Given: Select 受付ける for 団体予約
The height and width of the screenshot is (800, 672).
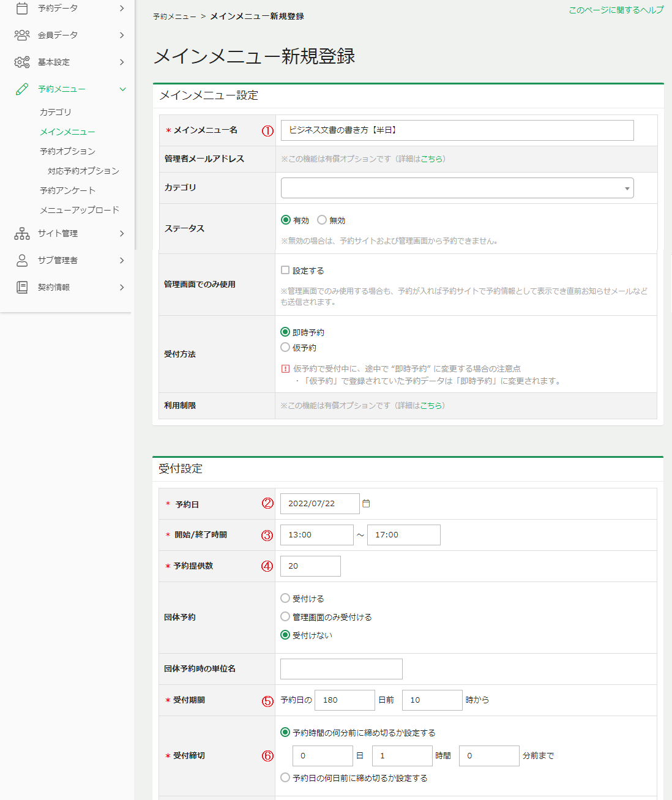Looking at the screenshot, I should point(285,598).
